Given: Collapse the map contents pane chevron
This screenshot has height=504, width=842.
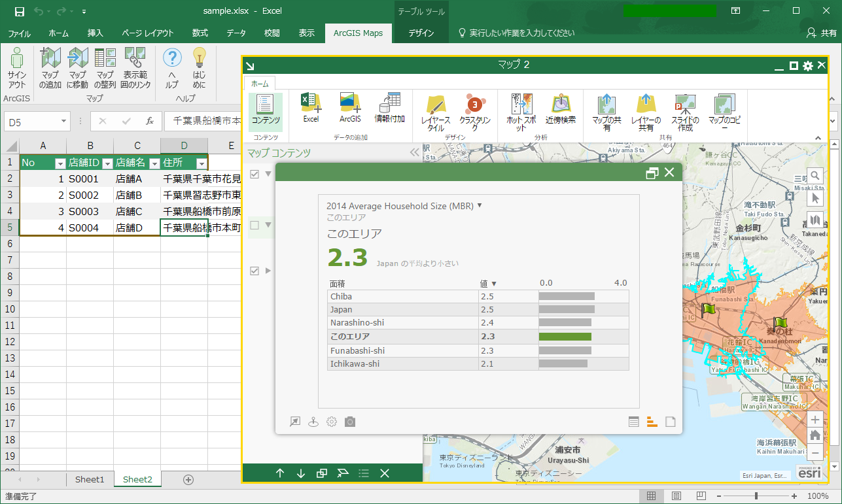Looking at the screenshot, I should (413, 153).
